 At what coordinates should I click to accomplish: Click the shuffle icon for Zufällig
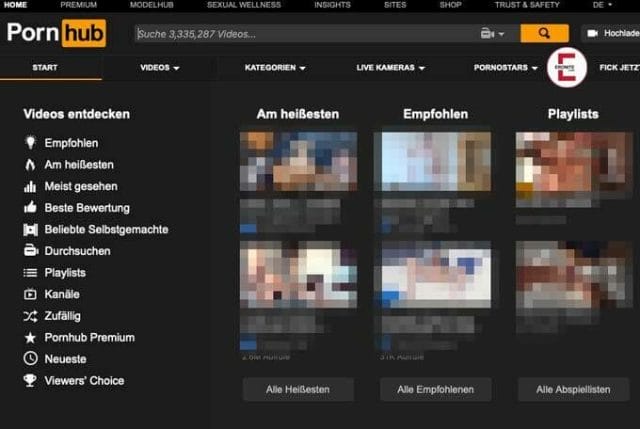click(30, 316)
